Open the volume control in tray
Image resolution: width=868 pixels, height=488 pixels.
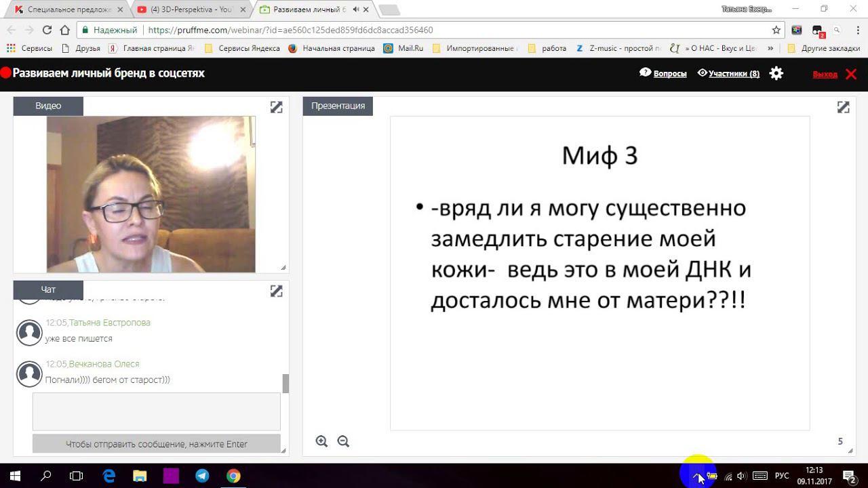(x=742, y=476)
